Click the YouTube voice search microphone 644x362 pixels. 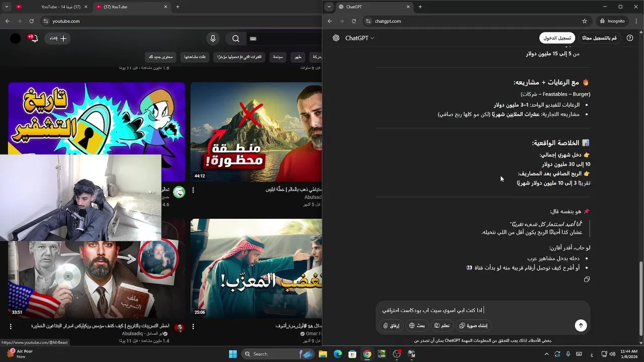pyautogui.click(x=213, y=38)
